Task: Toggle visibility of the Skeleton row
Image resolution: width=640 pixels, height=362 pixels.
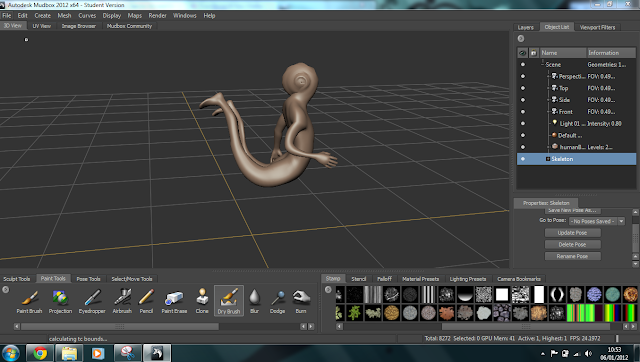Action: coord(523,159)
